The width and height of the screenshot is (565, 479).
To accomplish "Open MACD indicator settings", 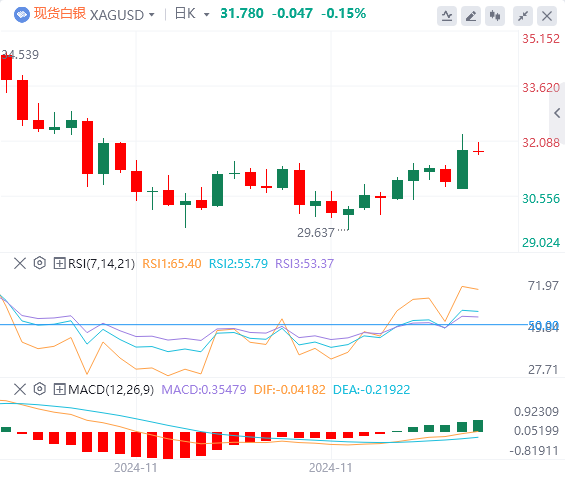I will (40, 389).
